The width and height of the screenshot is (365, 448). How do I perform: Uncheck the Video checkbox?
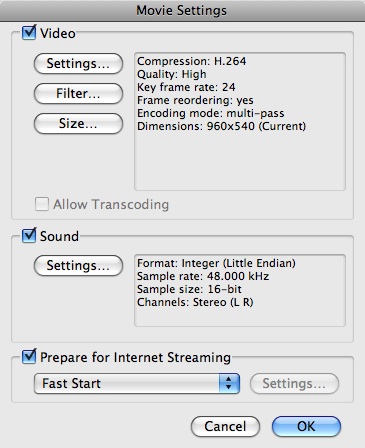coord(29,33)
